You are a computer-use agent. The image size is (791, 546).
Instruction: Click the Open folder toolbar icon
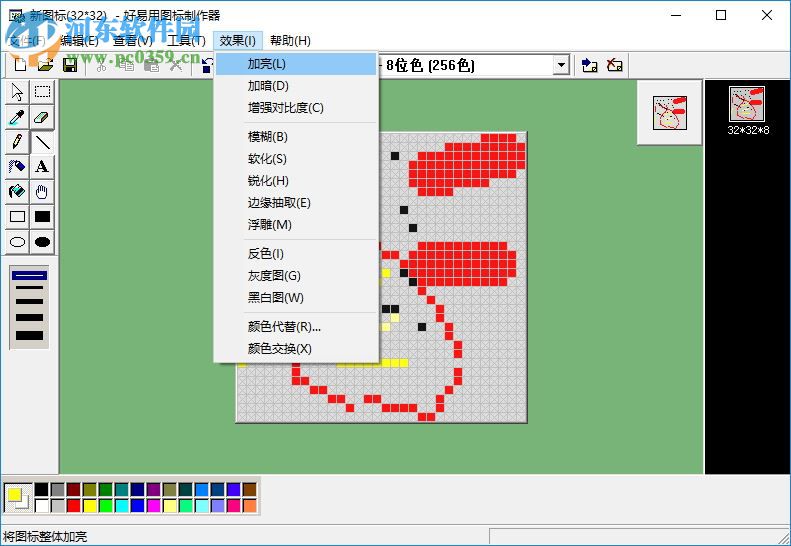[45, 65]
